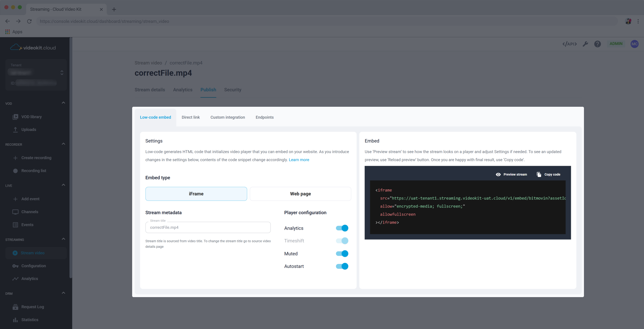Screen dimensions: 644x329
Task: Click the Request Log icon
Action: tap(15, 307)
